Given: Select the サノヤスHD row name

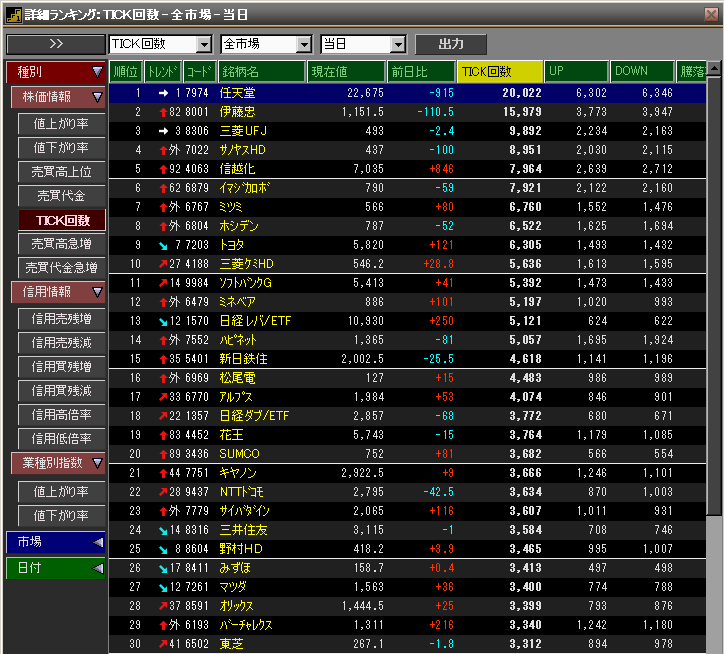Looking at the screenshot, I should click(x=242, y=150).
